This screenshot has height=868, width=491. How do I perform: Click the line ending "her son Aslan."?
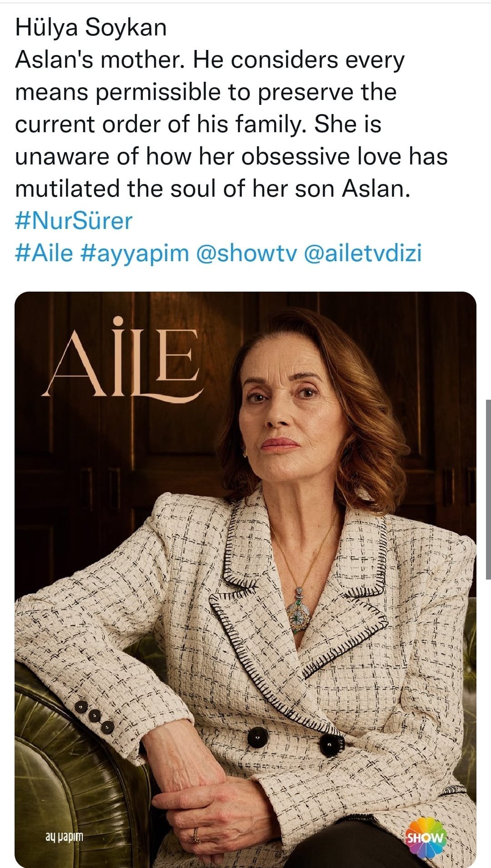212,188
